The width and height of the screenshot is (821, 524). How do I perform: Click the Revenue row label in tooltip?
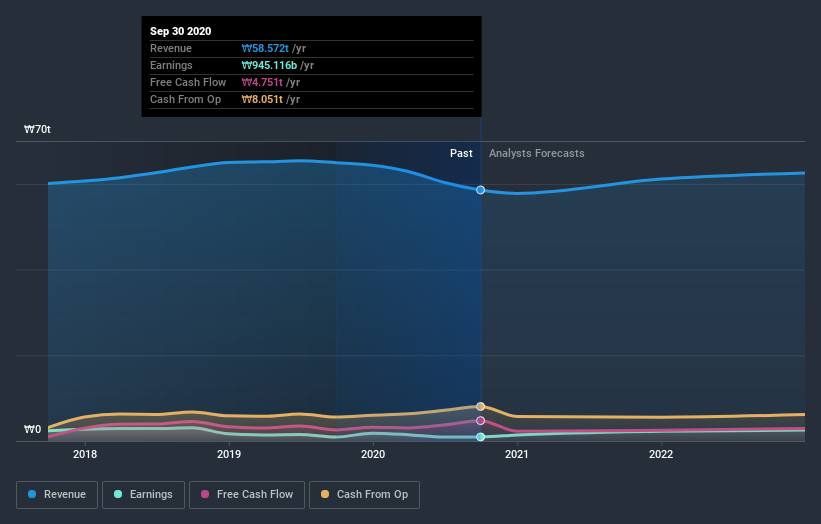coord(171,48)
